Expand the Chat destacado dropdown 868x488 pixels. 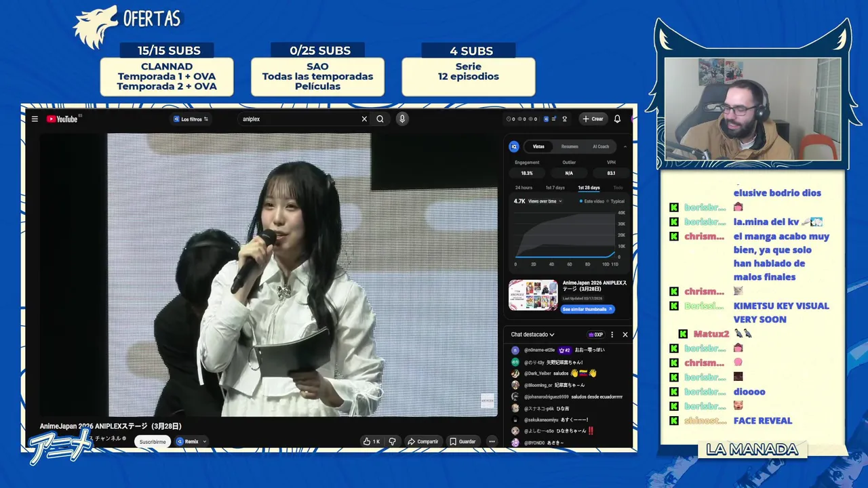pos(533,334)
